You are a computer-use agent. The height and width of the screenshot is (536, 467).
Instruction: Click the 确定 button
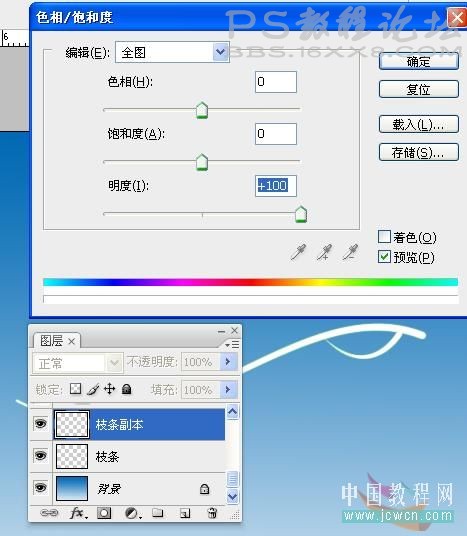coord(418,62)
